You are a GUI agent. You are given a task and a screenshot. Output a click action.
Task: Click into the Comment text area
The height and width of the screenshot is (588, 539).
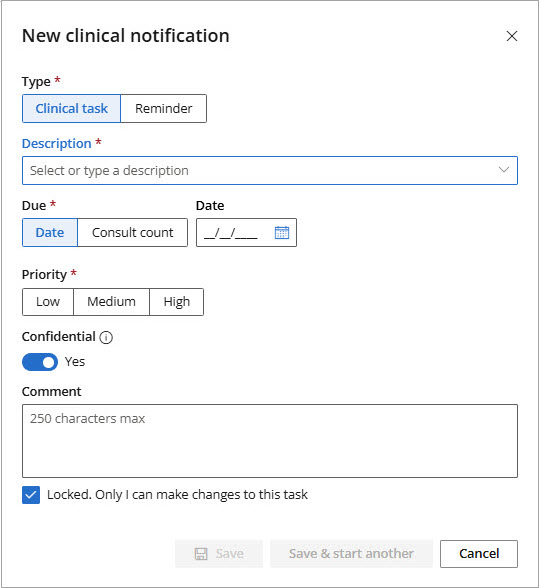tap(270, 441)
